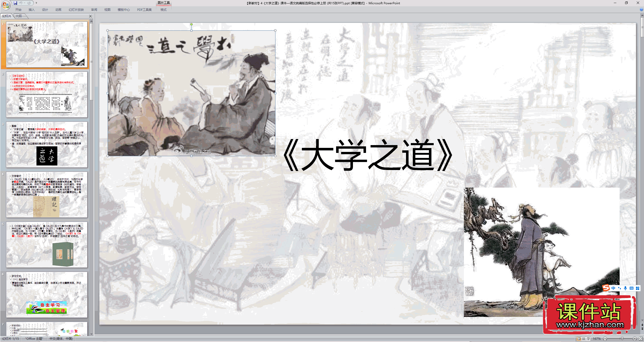
Task: Click the 《大学之道》 slide title text
Action: coord(368,155)
